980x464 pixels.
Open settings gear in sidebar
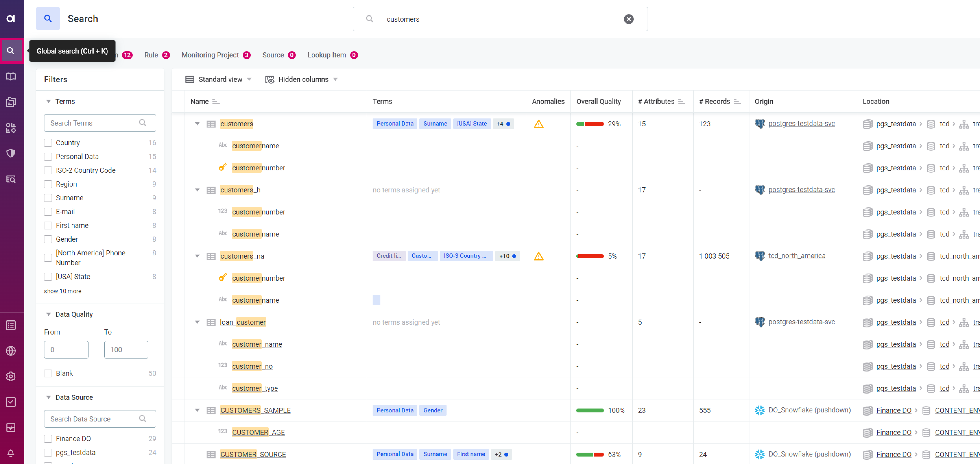[x=11, y=376]
